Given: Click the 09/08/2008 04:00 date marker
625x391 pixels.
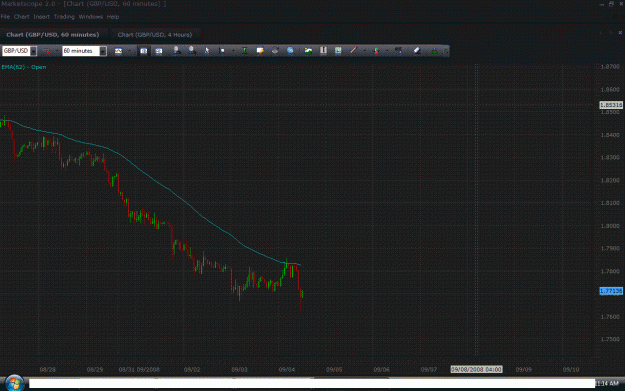Looking at the screenshot, I should click(476, 369).
